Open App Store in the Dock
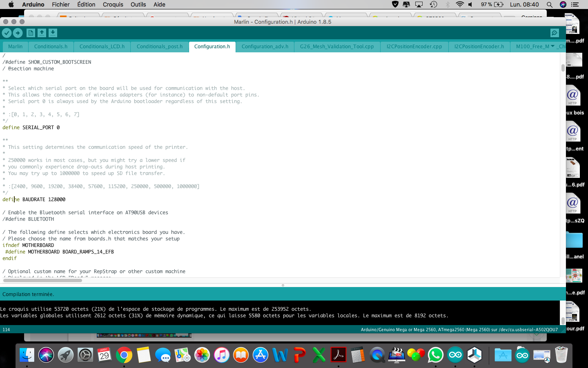Image resolution: width=588 pixels, height=368 pixels. (x=261, y=355)
